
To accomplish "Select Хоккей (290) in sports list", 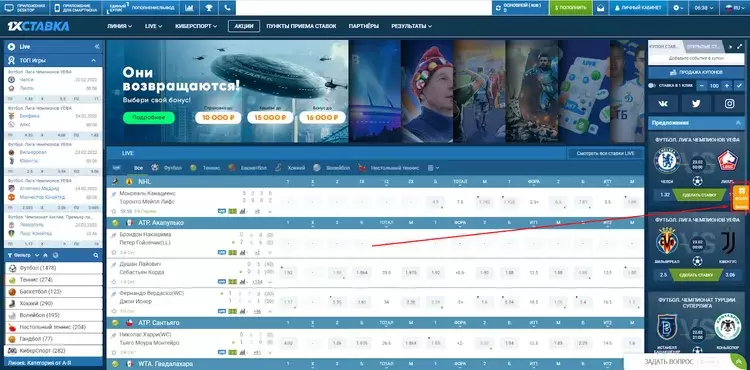I will (x=54, y=304).
